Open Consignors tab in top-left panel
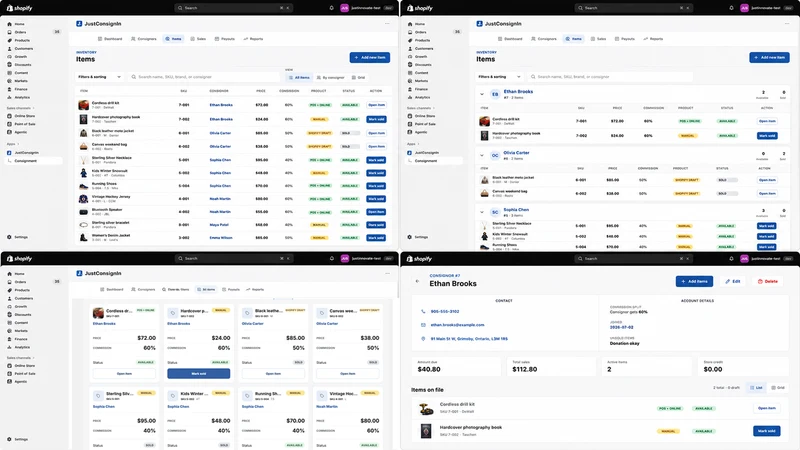This screenshot has width=800, height=450. coord(144,39)
